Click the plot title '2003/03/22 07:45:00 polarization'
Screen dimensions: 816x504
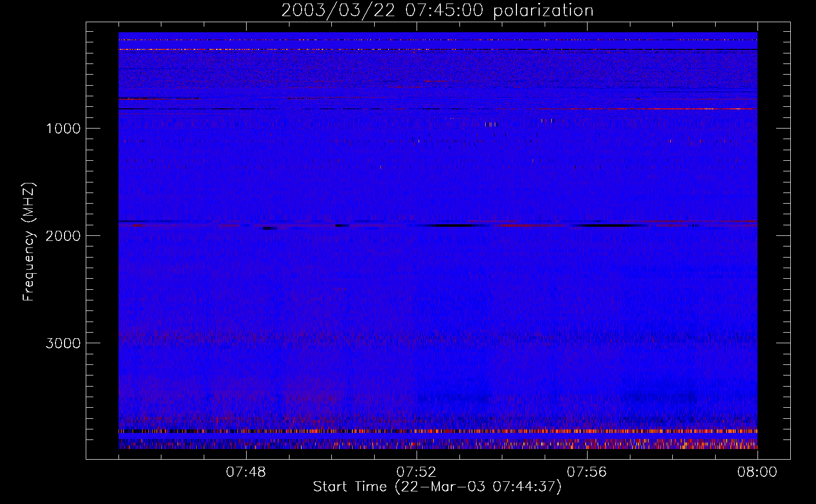click(437, 11)
